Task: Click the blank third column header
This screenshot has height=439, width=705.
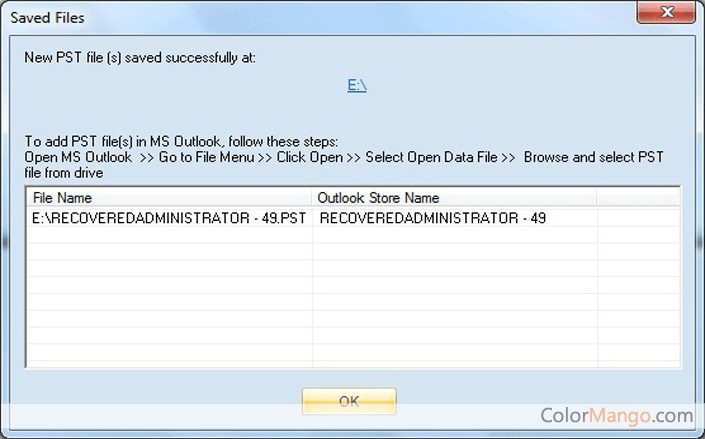Action: [638, 198]
